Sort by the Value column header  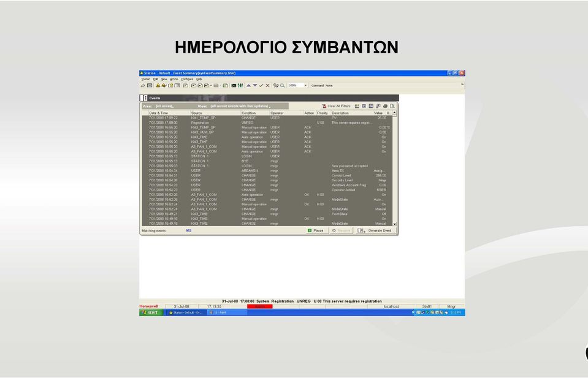tap(378, 113)
